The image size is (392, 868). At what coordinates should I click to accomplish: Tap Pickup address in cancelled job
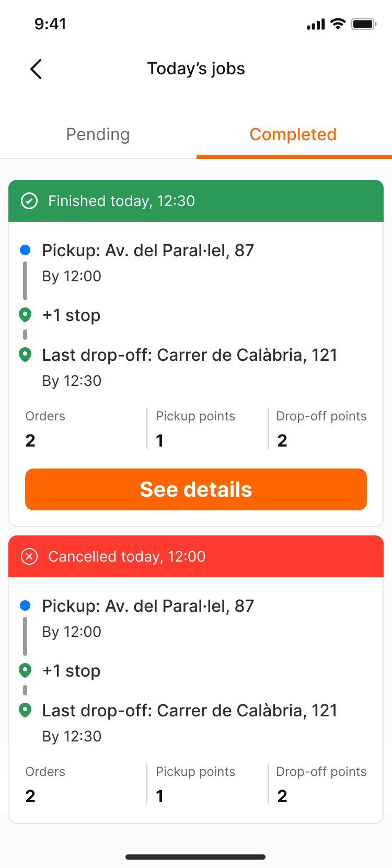148,606
